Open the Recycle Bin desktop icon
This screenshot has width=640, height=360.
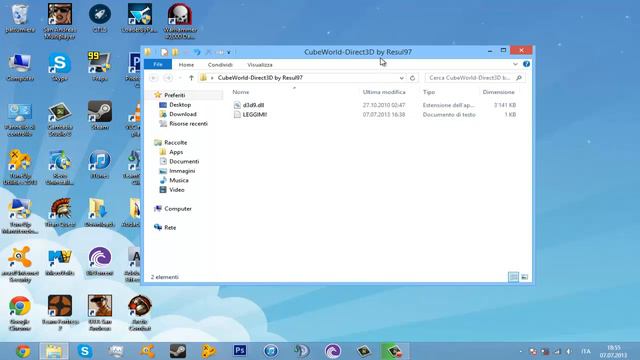coord(20,18)
